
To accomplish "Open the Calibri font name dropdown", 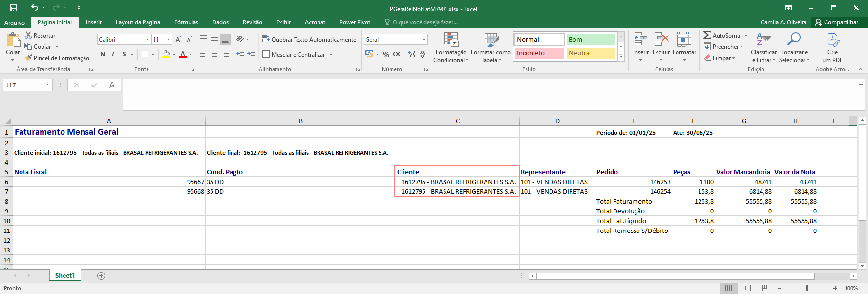I will tap(148, 39).
